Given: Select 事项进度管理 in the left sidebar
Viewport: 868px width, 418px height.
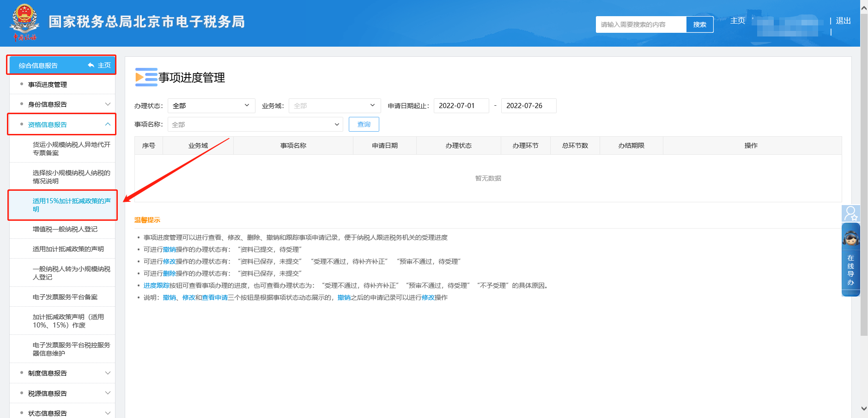Looking at the screenshot, I should click(x=48, y=85).
